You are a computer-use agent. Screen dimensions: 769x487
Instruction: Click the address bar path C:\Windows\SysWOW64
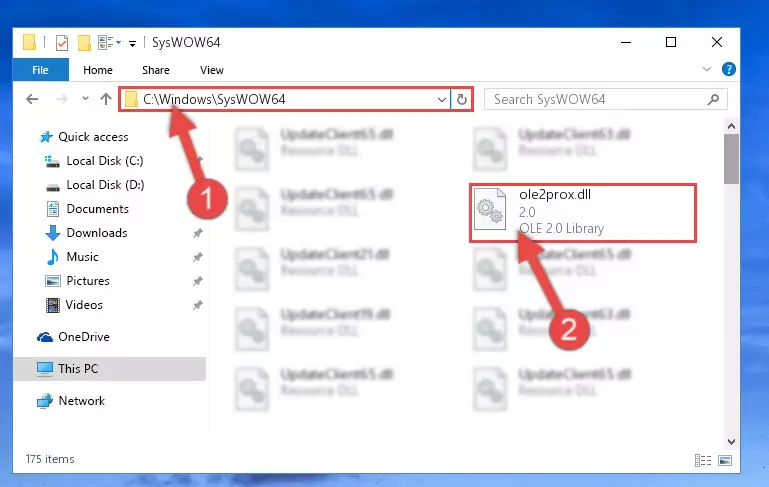click(214, 100)
